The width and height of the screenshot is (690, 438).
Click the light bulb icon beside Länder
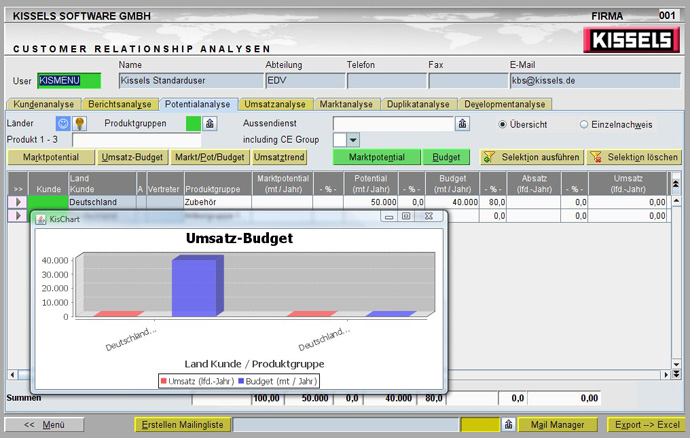(x=79, y=124)
